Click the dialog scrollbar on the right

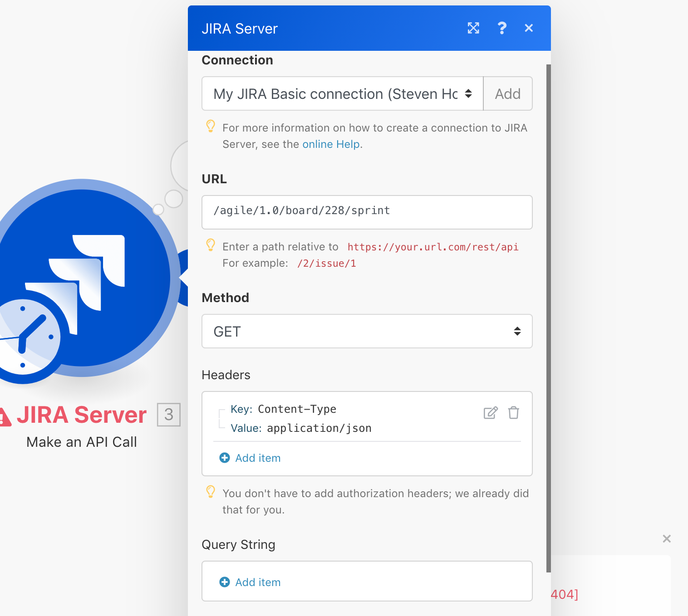[546, 318]
